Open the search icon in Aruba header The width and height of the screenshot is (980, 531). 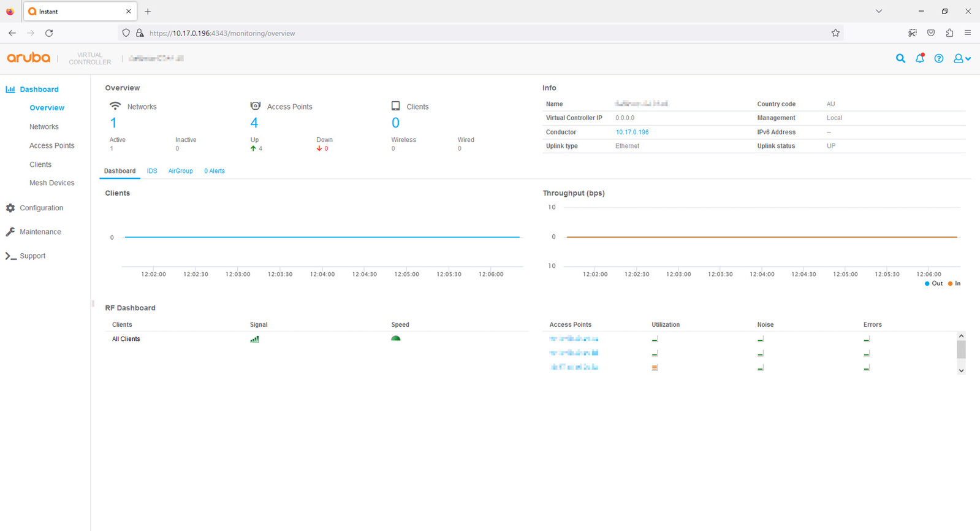point(900,58)
